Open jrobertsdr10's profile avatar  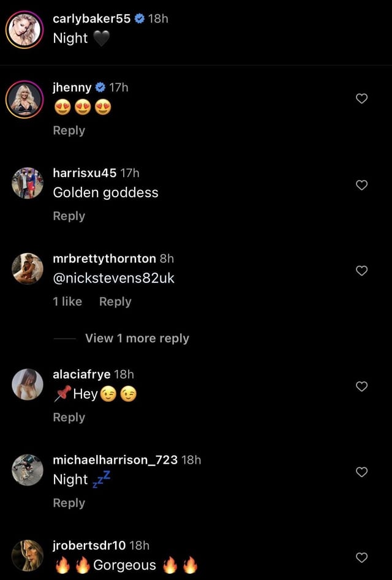tap(28, 556)
